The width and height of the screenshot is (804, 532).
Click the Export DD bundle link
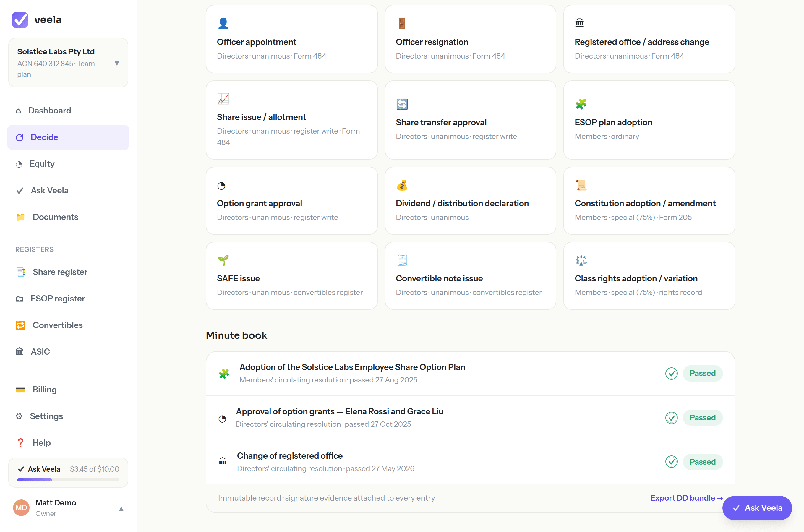click(686, 498)
